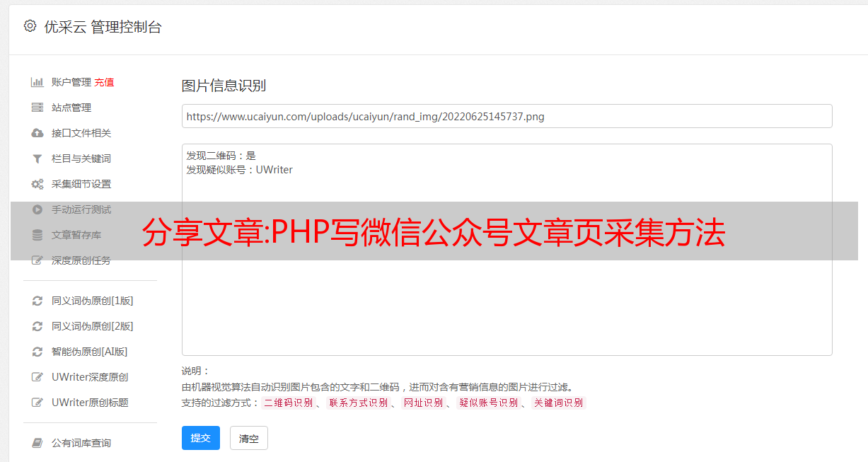Click the gear icon beside 优采云 管理控制台
The image size is (868, 462).
(x=30, y=26)
